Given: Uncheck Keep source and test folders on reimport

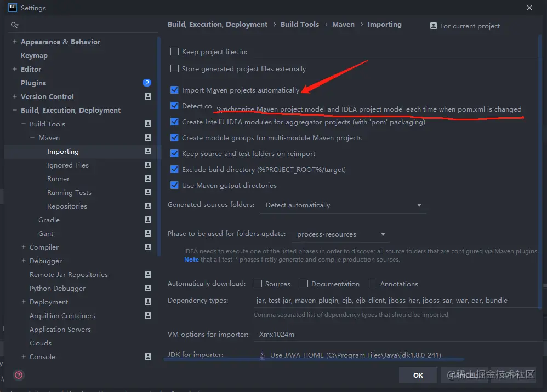Looking at the screenshot, I should (x=174, y=153).
